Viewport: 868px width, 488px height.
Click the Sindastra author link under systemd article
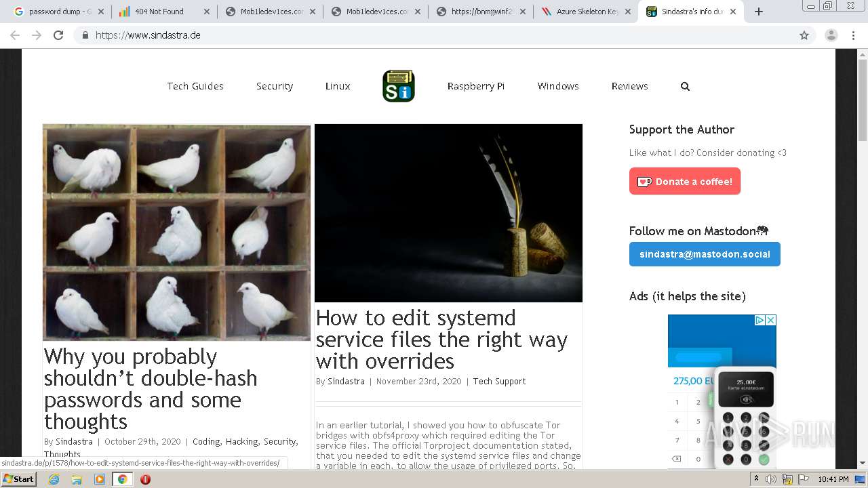click(x=346, y=381)
